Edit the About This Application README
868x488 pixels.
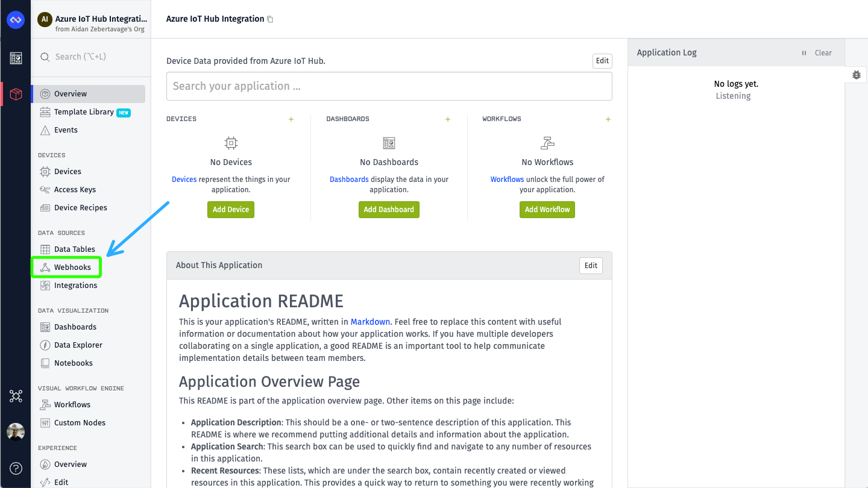(591, 266)
